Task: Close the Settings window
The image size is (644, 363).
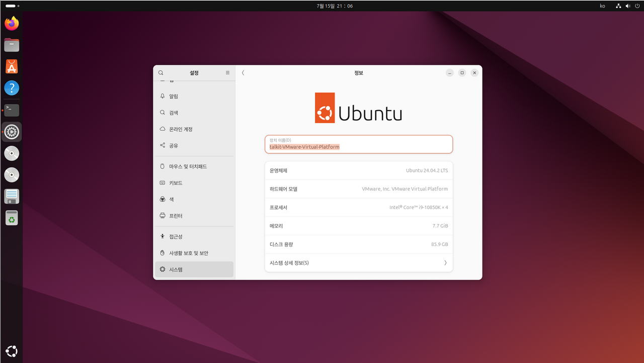Action: point(474,73)
